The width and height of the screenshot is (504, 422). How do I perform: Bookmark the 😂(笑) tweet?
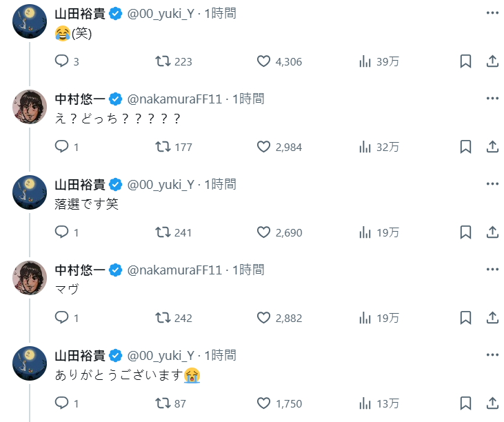pos(465,61)
